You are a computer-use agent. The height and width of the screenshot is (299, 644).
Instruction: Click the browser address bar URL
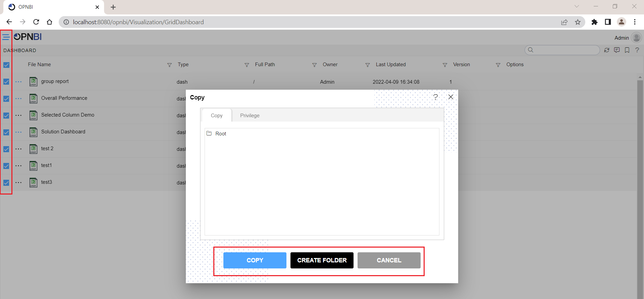click(138, 22)
